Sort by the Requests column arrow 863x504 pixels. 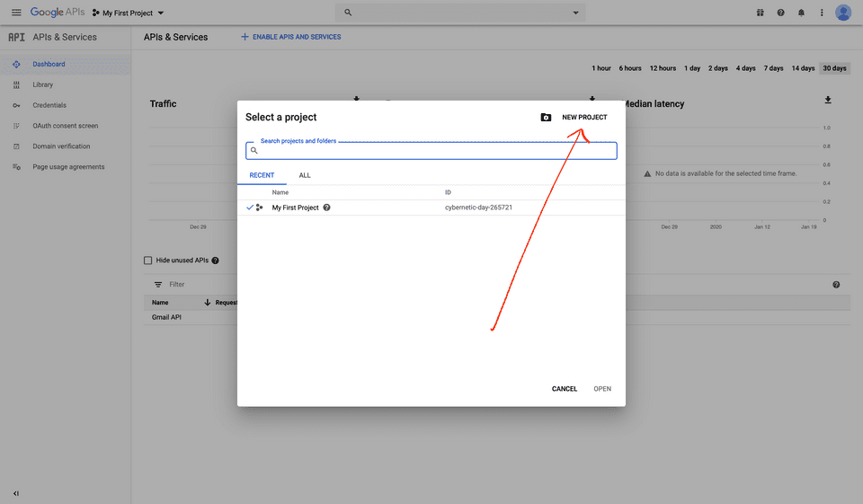click(207, 302)
